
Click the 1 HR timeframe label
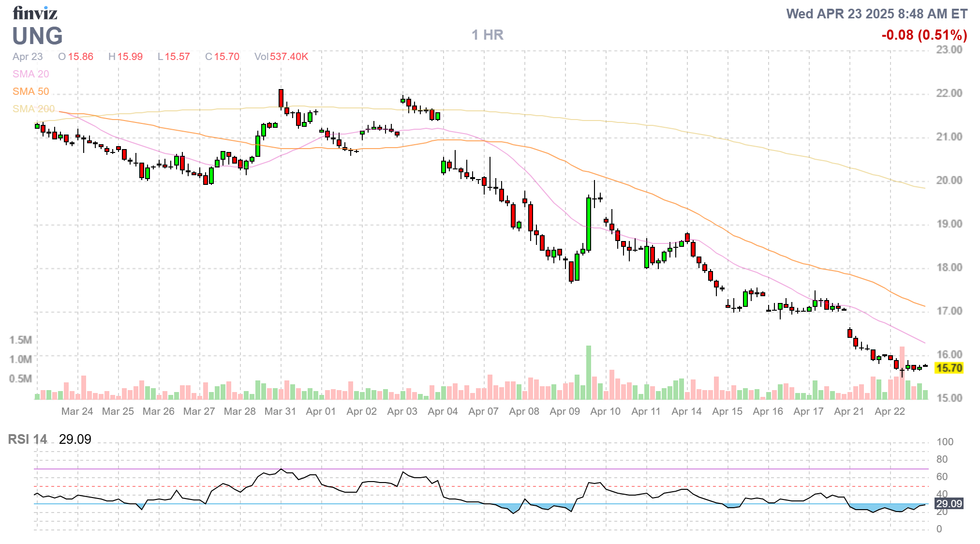487,35
